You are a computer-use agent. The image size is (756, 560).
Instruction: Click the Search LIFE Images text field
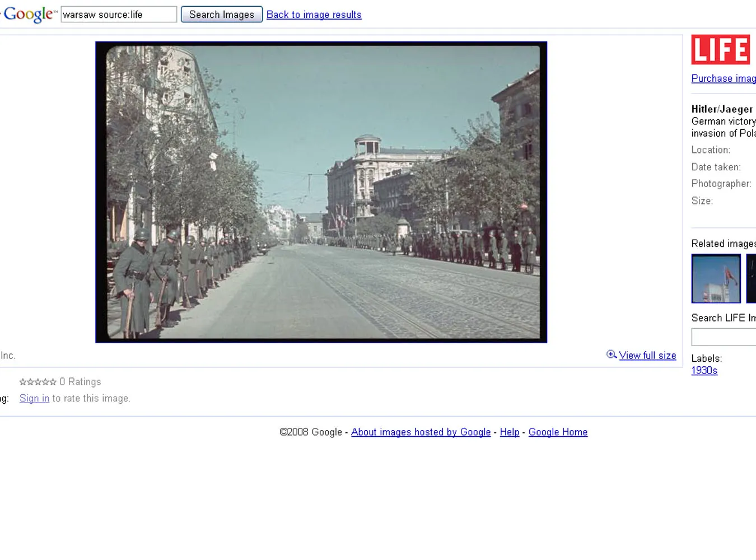(x=724, y=337)
